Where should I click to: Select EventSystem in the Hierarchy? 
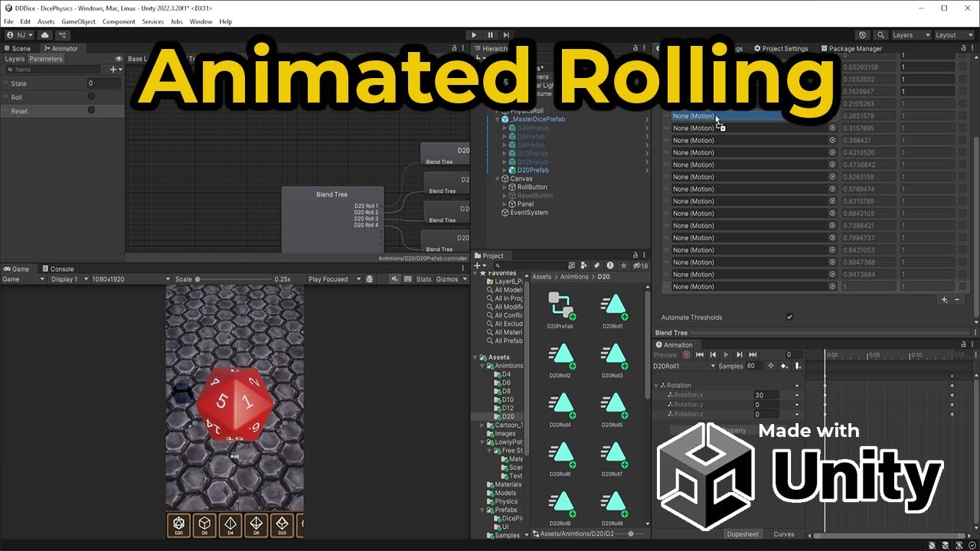pyautogui.click(x=529, y=212)
